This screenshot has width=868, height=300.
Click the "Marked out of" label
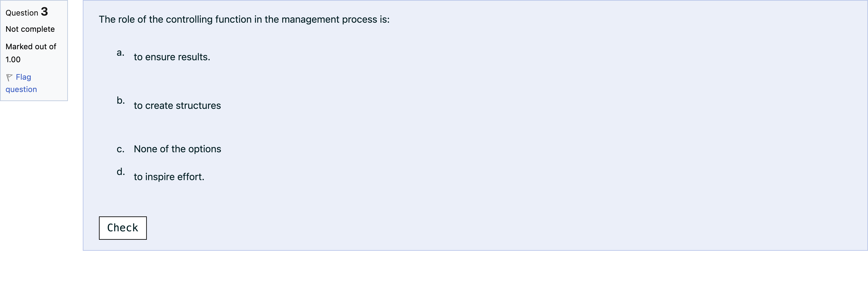[31, 46]
